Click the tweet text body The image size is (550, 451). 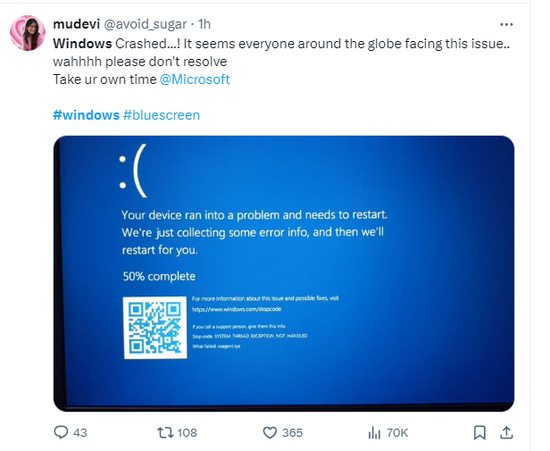[x=281, y=61]
